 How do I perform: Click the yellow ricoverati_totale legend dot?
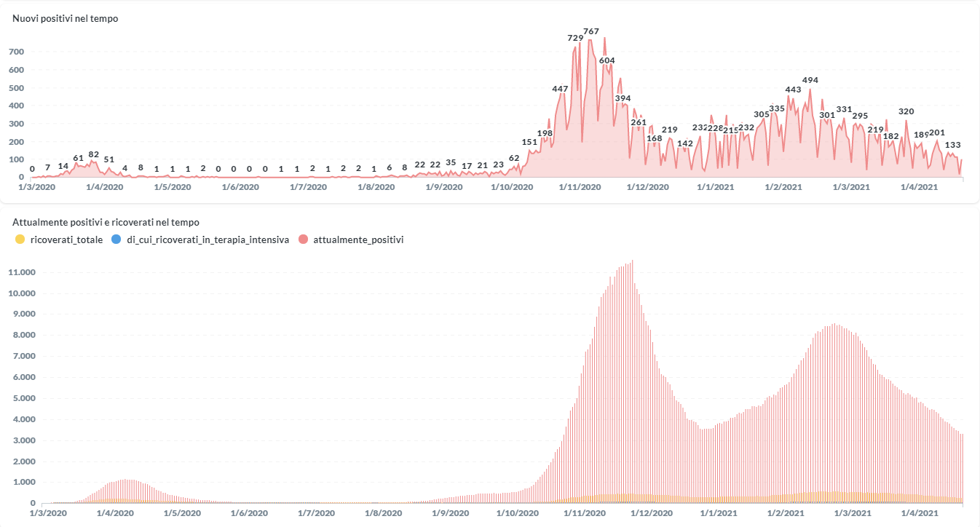(x=20, y=239)
